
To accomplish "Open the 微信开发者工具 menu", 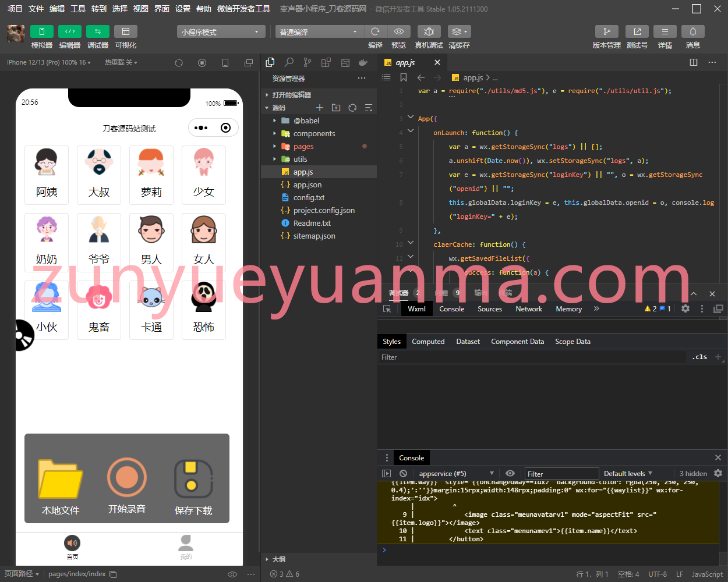I will (x=243, y=9).
